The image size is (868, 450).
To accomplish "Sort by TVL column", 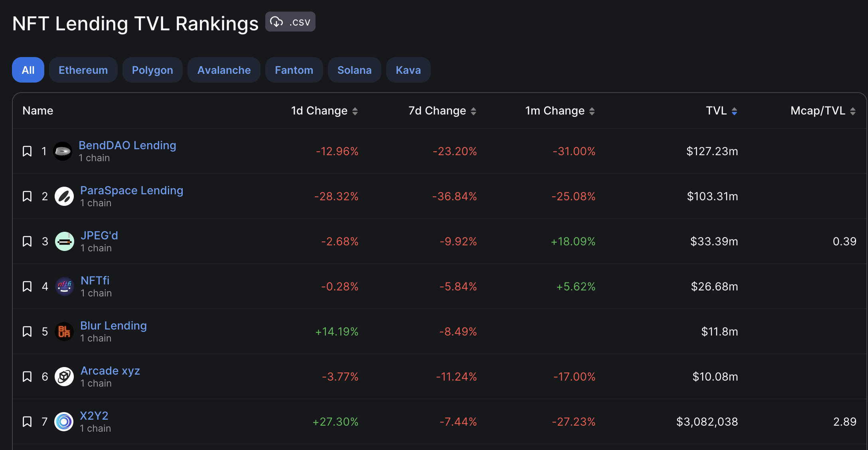I will point(722,111).
